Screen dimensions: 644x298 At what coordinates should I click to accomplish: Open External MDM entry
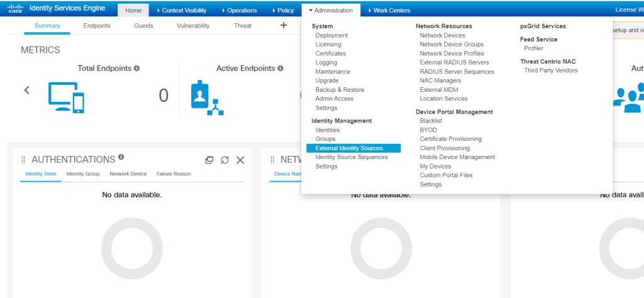coord(438,89)
